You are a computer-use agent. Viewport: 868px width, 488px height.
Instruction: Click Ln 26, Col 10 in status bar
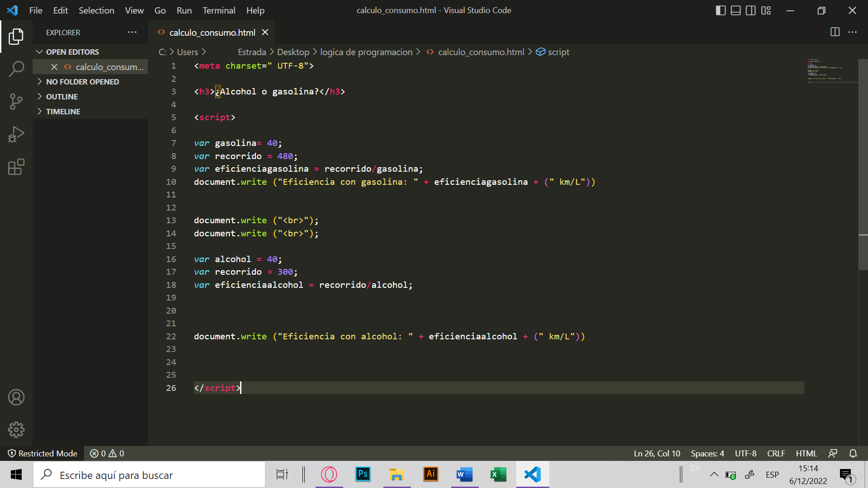point(657,453)
